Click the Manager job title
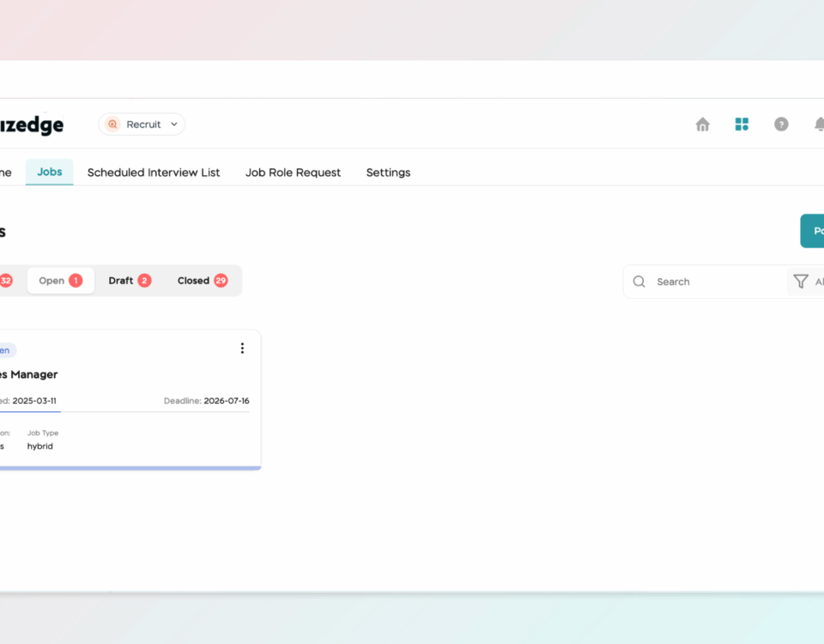 coord(29,374)
